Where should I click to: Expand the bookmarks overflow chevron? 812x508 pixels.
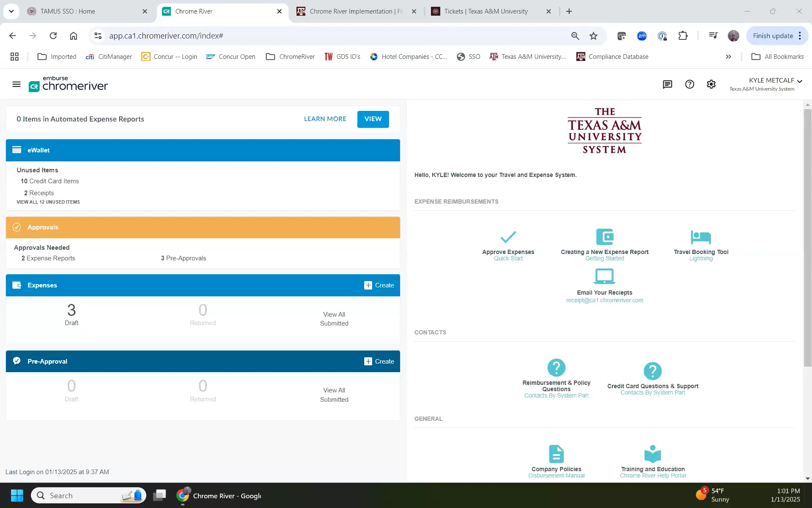click(x=728, y=57)
